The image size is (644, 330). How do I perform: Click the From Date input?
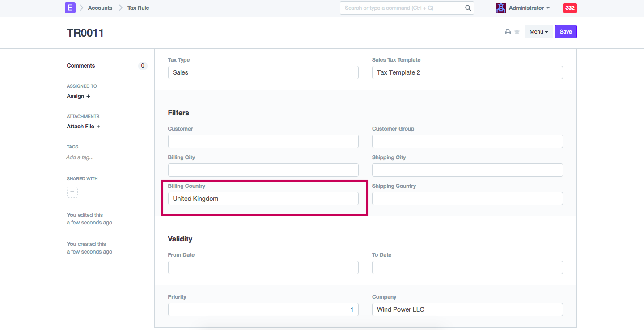263,267
